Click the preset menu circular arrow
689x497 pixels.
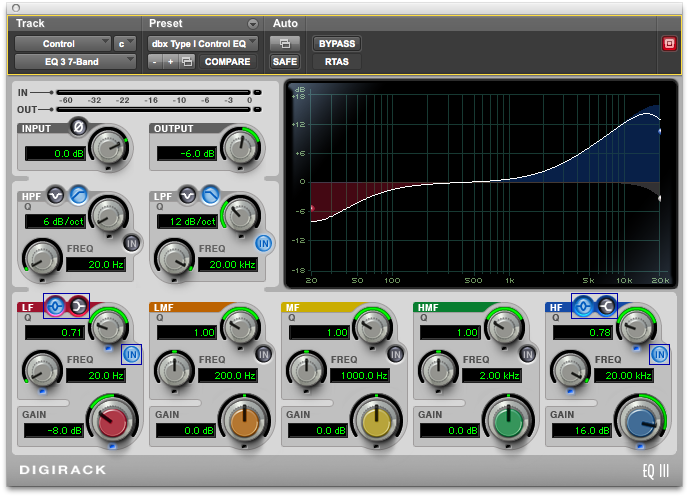pyautogui.click(x=253, y=24)
